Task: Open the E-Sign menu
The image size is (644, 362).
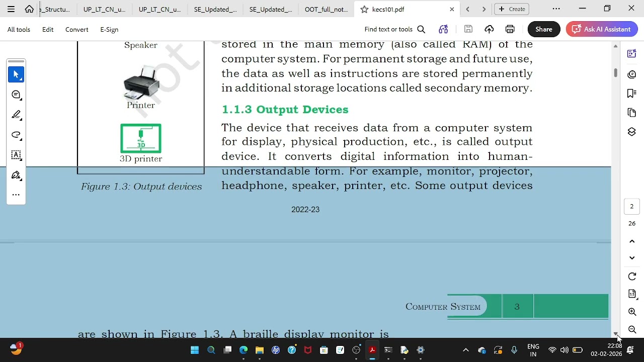Action: coord(109,29)
